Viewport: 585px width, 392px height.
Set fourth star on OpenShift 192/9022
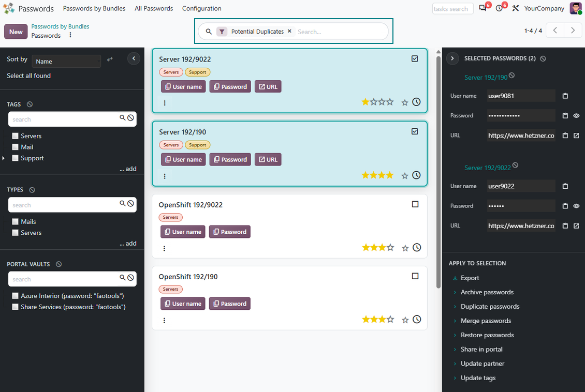click(390, 247)
